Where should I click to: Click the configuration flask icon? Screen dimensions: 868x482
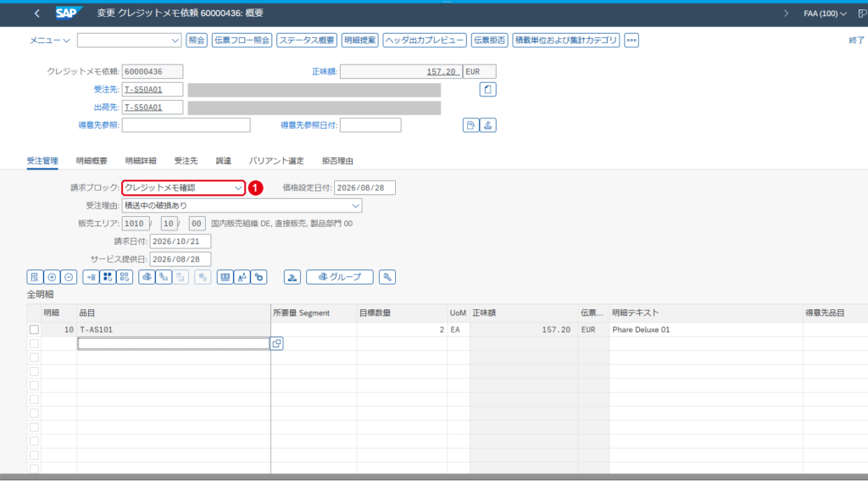pos(242,277)
